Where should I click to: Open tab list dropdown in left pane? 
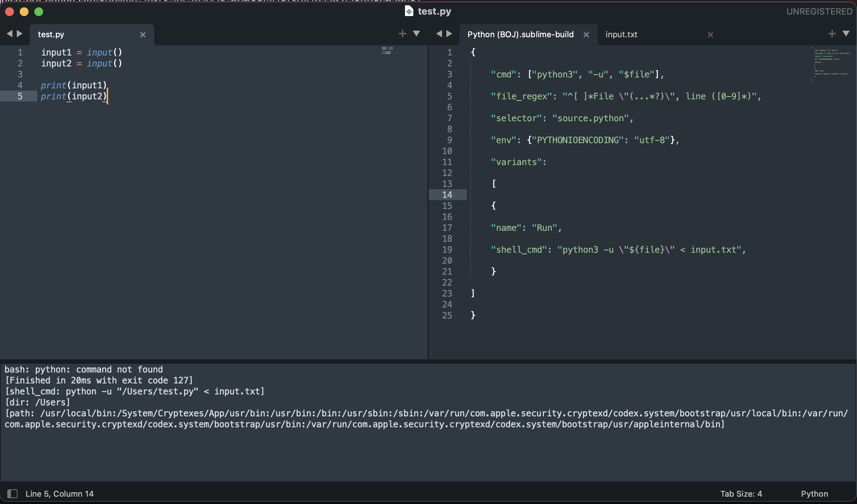click(416, 34)
